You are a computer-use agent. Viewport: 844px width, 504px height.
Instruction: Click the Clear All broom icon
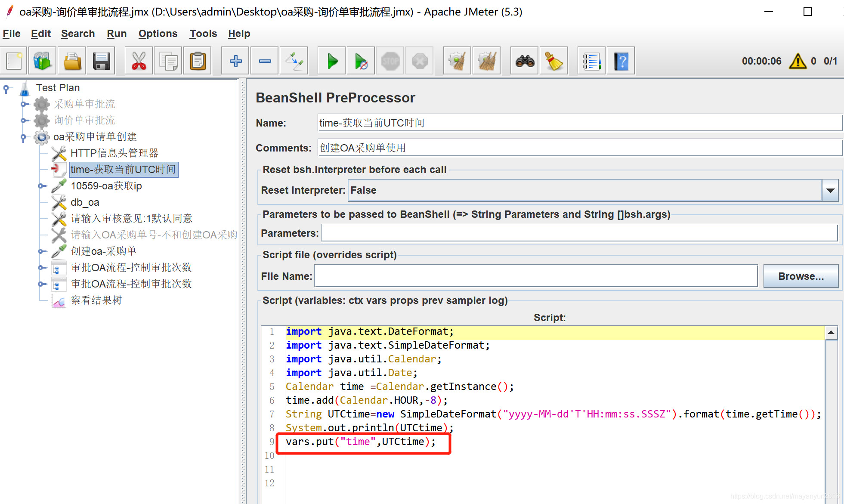pyautogui.click(x=486, y=61)
